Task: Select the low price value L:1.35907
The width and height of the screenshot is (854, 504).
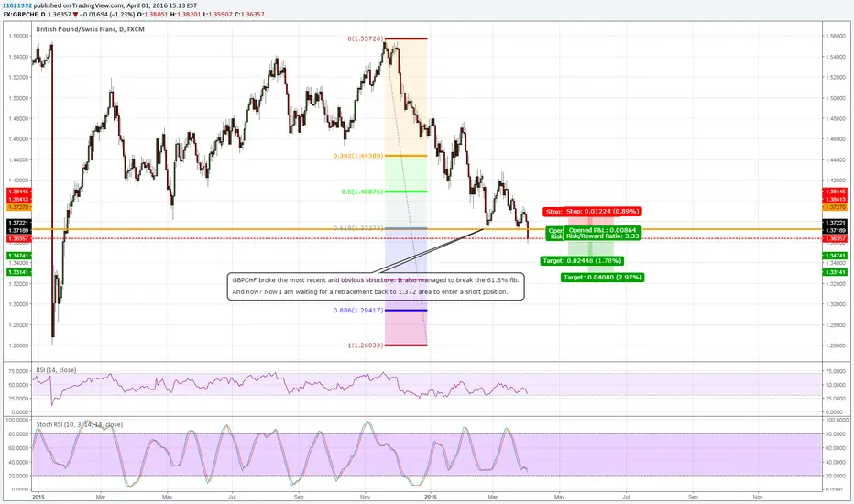Action: [x=217, y=14]
